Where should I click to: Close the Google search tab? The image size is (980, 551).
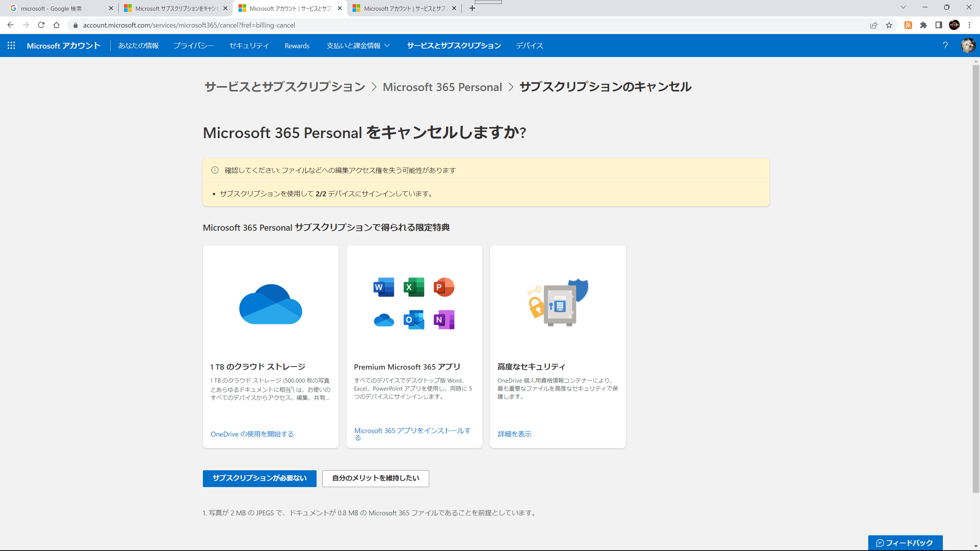111,8
